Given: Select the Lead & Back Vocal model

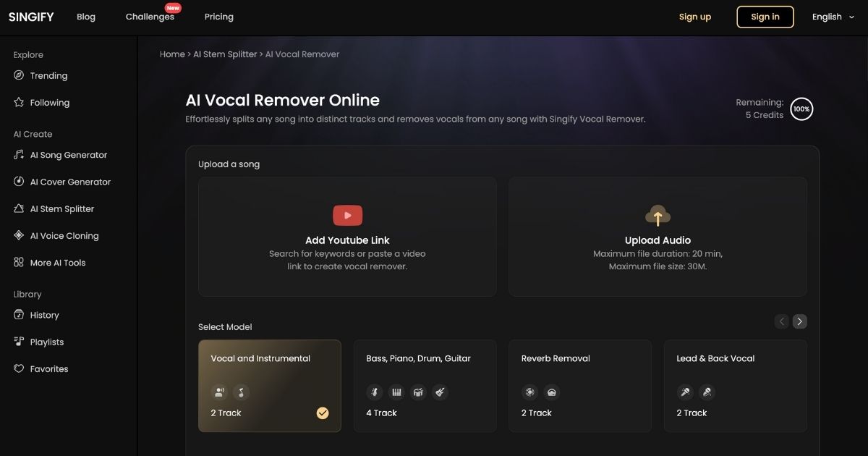Looking at the screenshot, I should (735, 386).
